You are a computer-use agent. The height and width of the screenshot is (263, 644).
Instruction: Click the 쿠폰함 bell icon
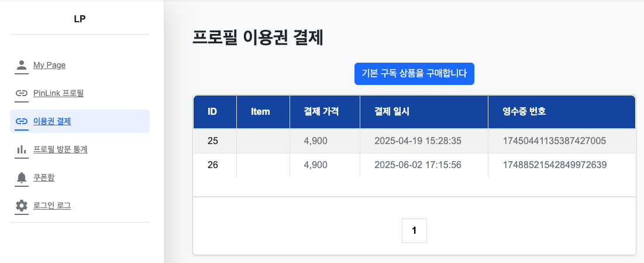coord(22,177)
